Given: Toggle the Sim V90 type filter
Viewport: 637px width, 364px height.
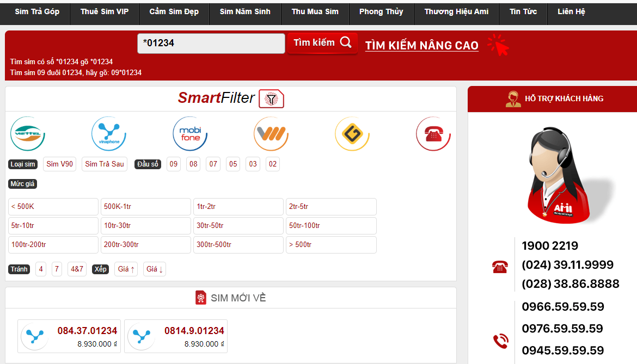Looking at the screenshot, I should [x=59, y=164].
